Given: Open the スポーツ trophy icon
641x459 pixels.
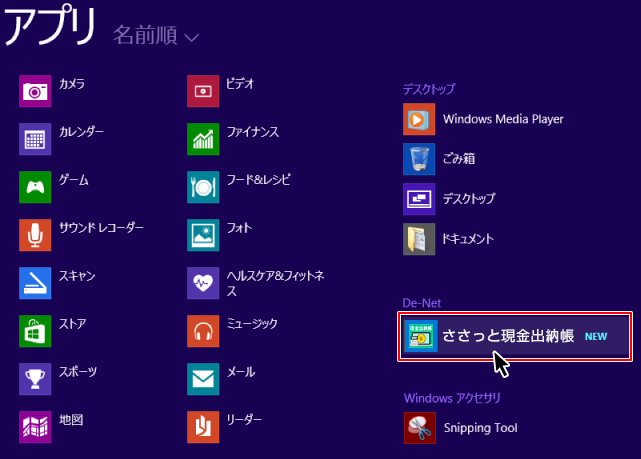Looking at the screenshot, I should [35, 379].
